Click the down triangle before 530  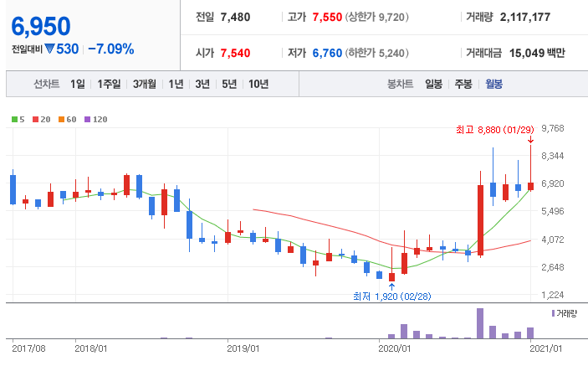50,49
